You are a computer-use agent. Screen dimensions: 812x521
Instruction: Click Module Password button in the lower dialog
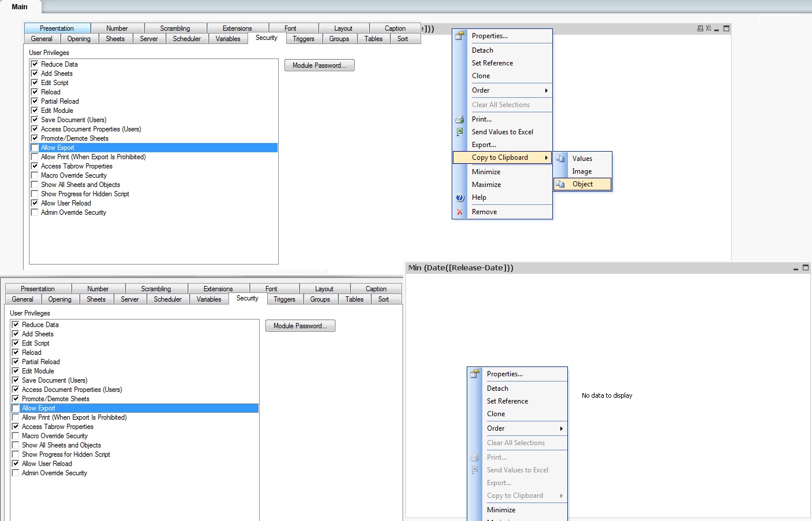pos(300,326)
